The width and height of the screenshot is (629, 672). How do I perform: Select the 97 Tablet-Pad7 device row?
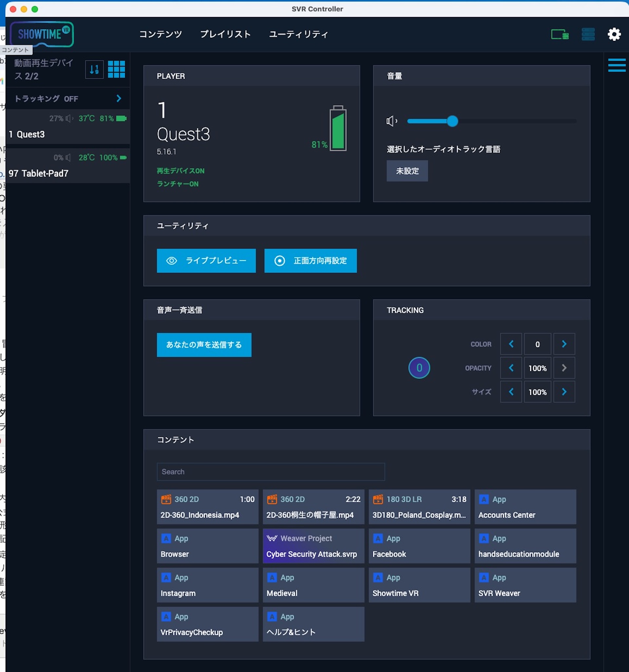[x=67, y=166]
